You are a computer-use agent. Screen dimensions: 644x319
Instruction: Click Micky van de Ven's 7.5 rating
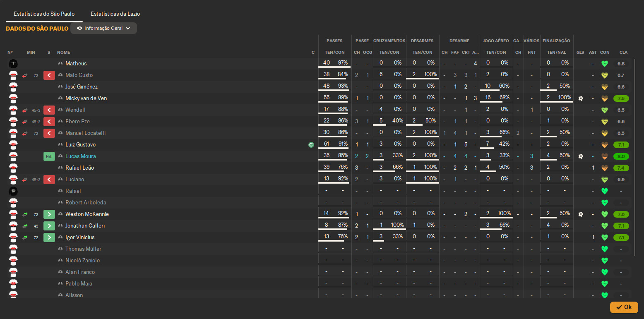click(x=621, y=98)
